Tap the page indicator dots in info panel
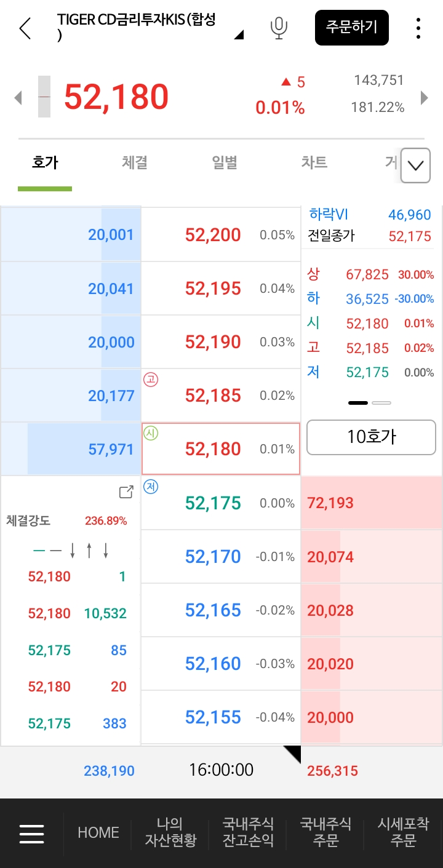 (x=370, y=403)
